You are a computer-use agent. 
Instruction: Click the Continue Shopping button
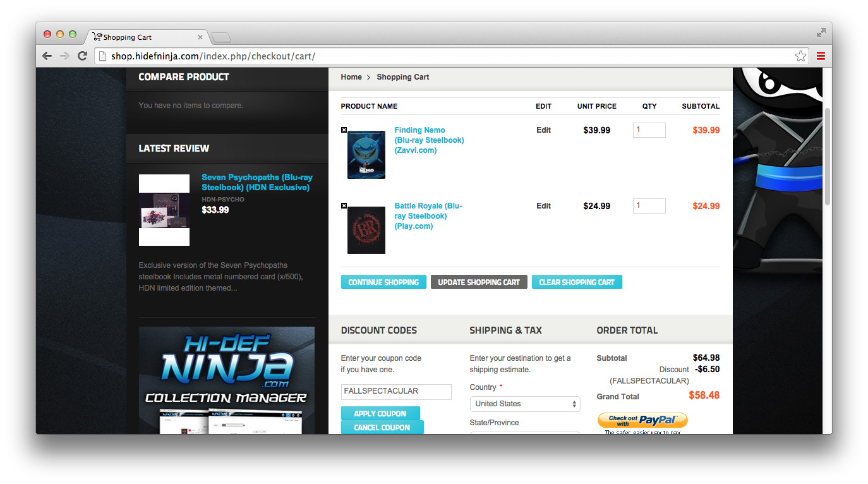click(x=383, y=282)
